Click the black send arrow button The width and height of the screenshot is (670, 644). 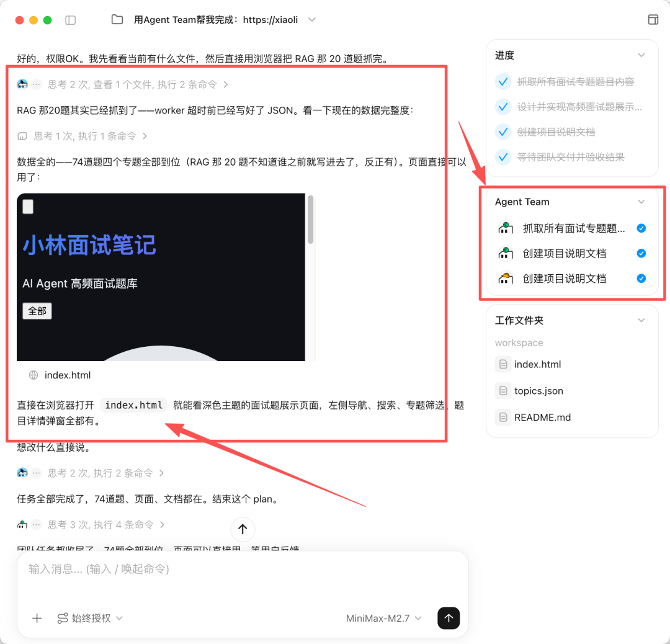click(449, 618)
